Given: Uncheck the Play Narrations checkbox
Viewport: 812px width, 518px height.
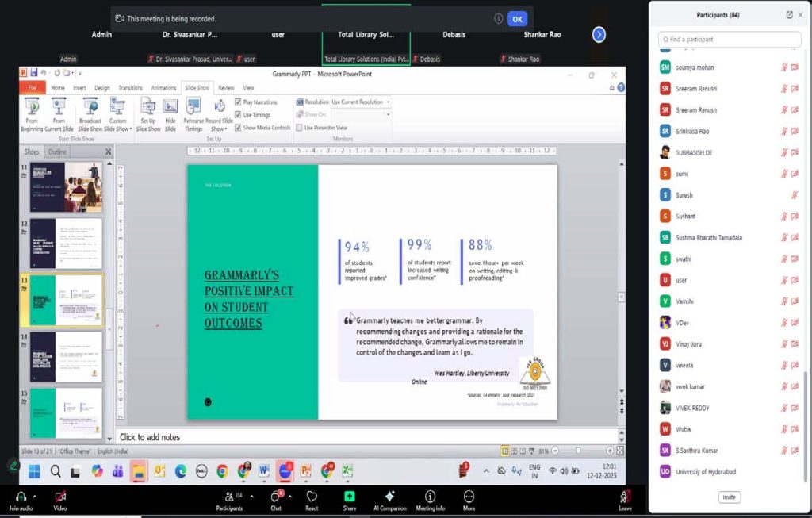Looking at the screenshot, I should tap(238, 102).
